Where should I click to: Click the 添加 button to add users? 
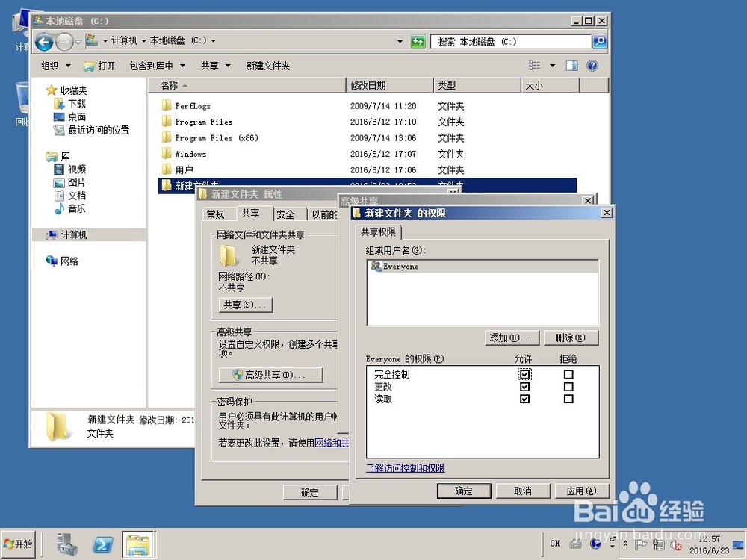tap(512, 337)
